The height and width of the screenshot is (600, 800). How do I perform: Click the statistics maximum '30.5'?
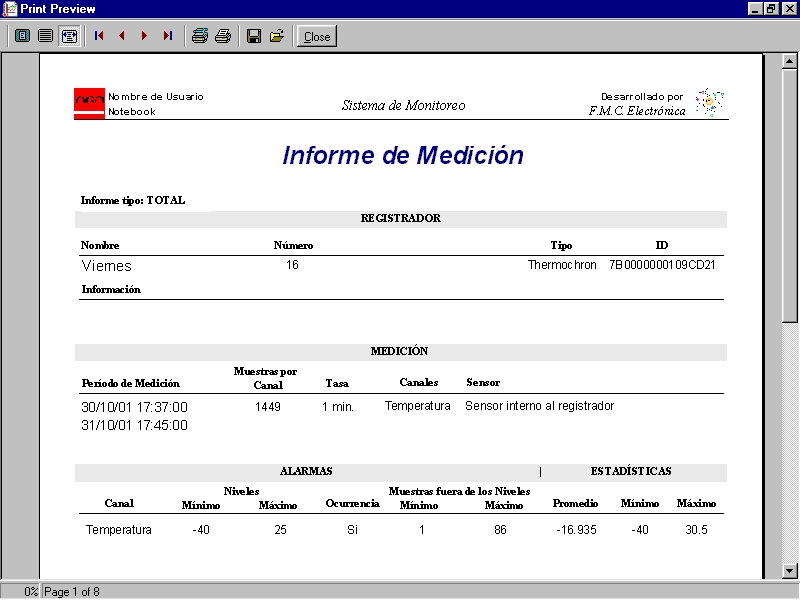point(696,530)
